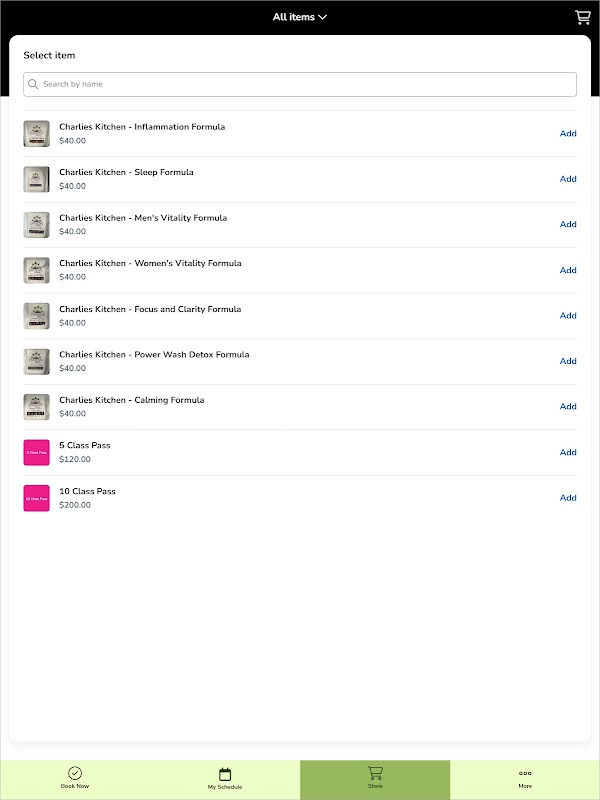
Task: Tap the Store cart icon
Action: 375,772
